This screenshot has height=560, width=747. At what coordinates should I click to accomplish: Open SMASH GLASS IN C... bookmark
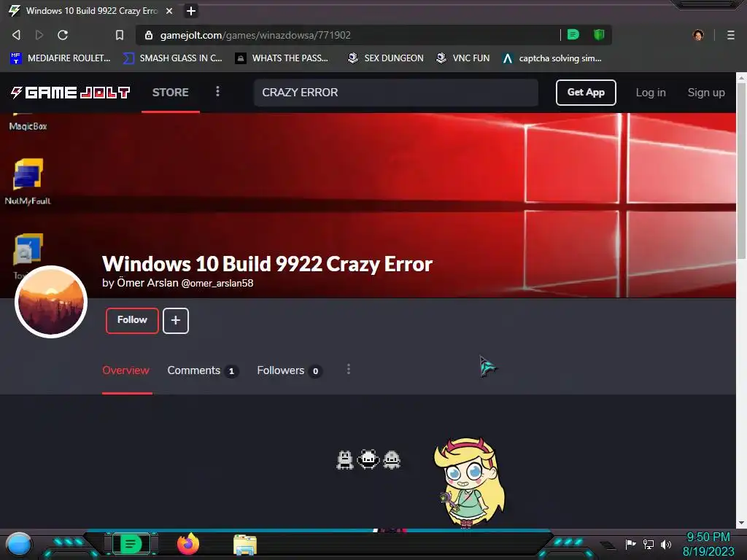(172, 58)
